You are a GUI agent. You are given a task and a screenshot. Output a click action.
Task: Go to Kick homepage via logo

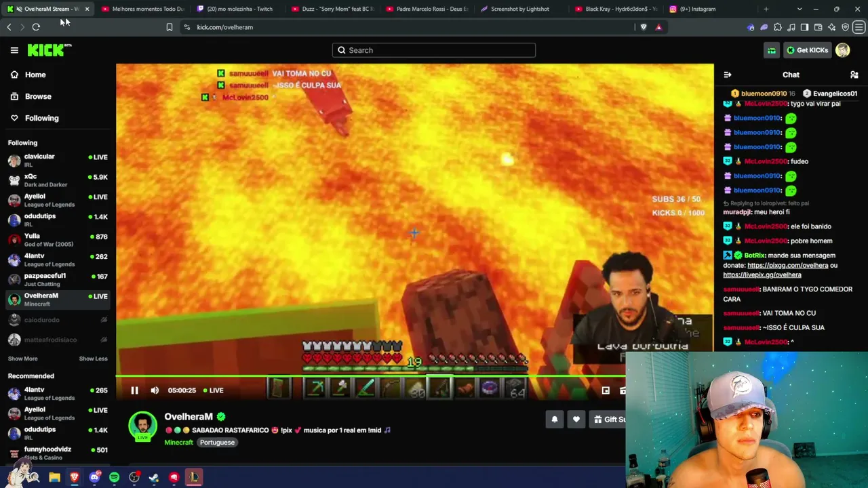49,49
